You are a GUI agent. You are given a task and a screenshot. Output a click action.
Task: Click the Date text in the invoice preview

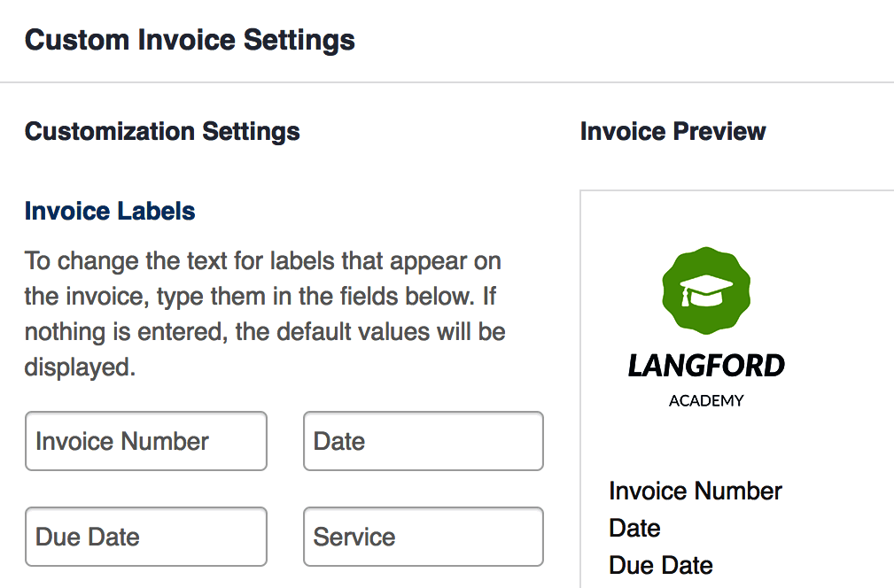tap(634, 528)
